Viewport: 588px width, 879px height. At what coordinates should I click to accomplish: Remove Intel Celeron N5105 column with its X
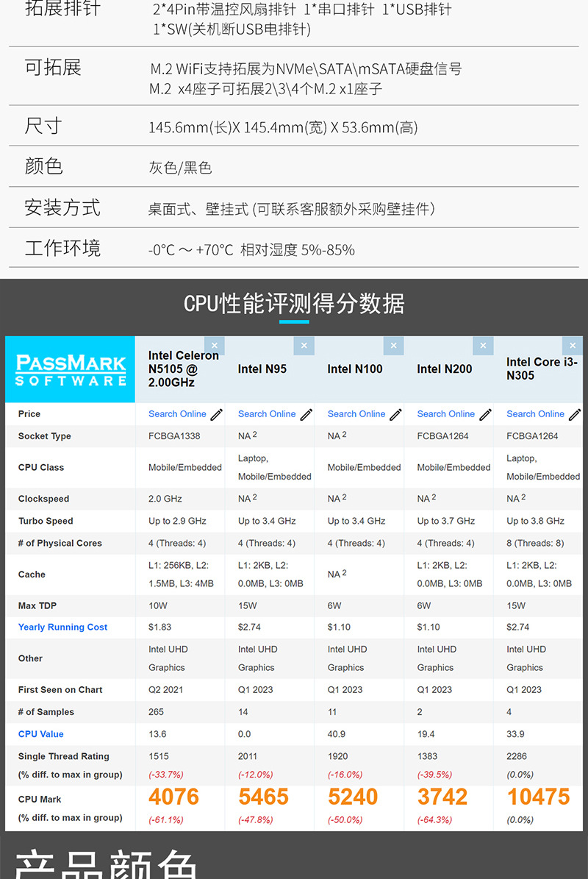pyautogui.click(x=215, y=345)
